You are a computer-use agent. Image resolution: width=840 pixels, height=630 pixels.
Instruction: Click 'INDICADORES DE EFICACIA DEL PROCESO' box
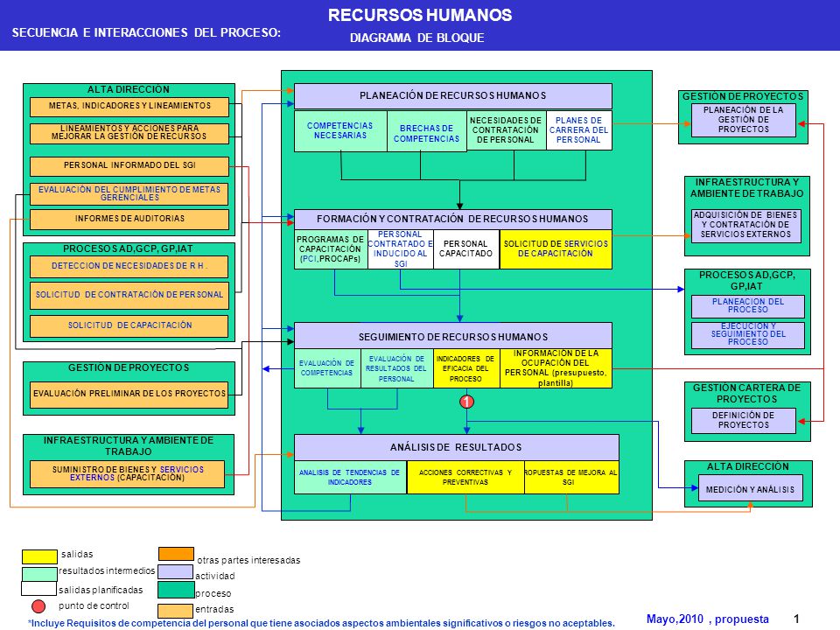click(x=466, y=368)
